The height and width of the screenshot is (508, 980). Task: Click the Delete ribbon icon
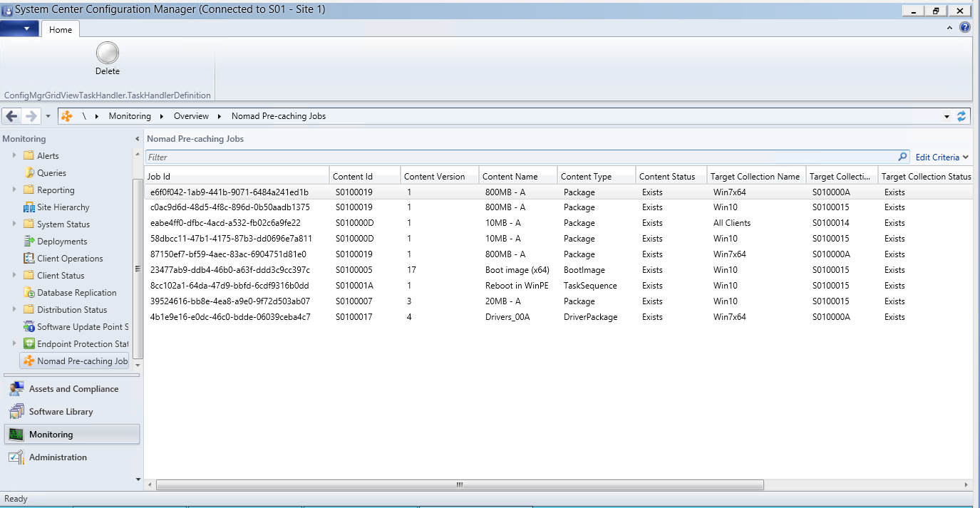coord(107,53)
